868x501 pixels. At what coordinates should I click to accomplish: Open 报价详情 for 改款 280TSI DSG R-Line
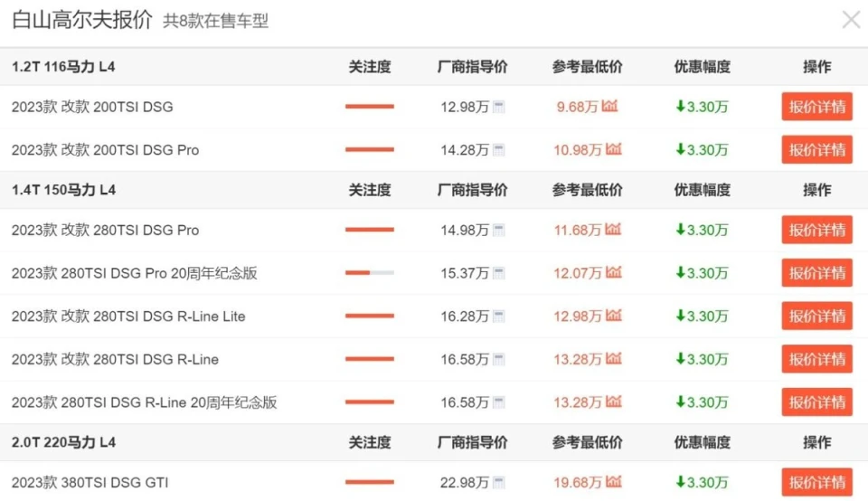[816, 359]
